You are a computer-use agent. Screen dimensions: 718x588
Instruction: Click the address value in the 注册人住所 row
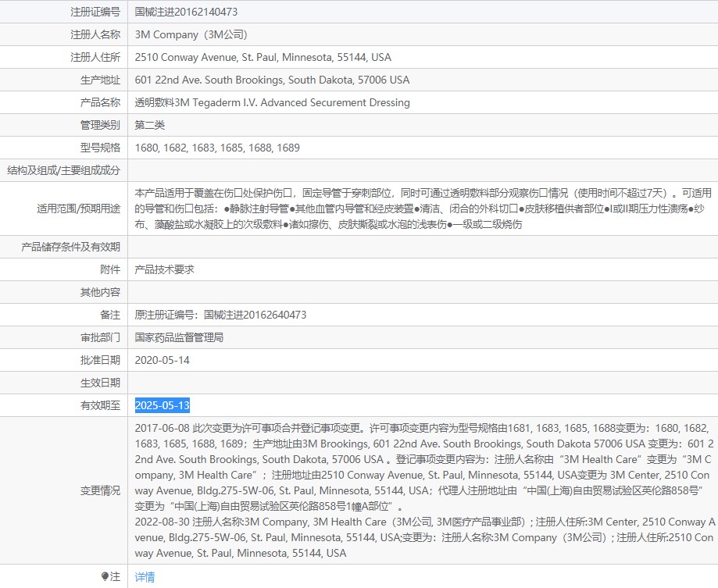click(263, 57)
